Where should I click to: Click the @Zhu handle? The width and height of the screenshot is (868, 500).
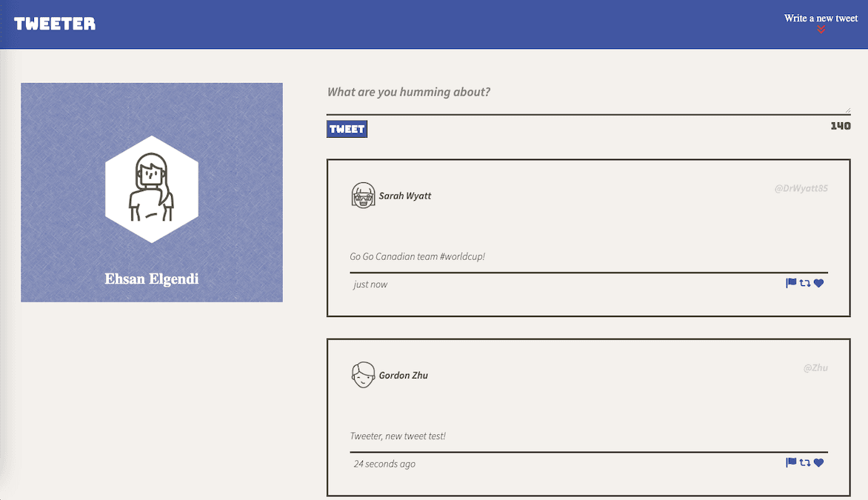815,368
